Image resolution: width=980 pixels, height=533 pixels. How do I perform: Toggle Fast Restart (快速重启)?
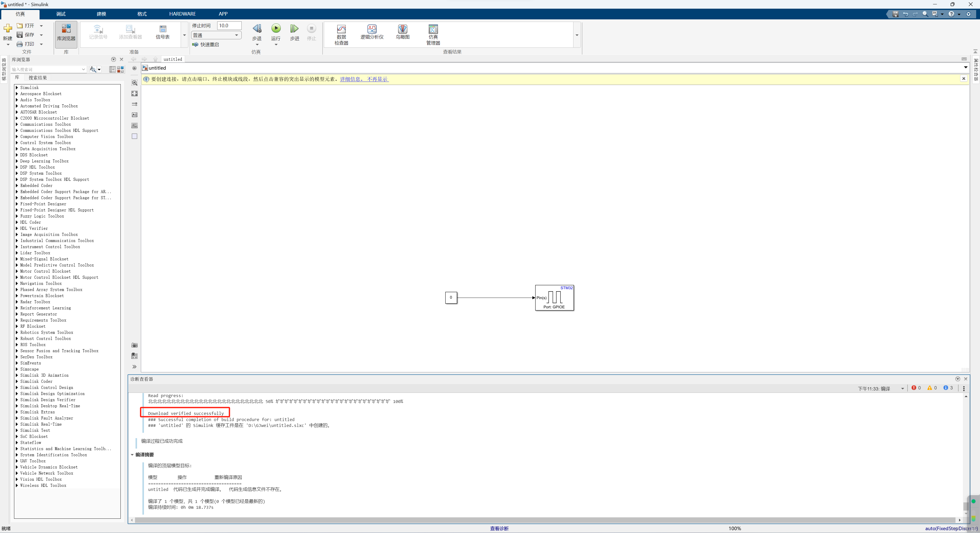tap(206, 44)
